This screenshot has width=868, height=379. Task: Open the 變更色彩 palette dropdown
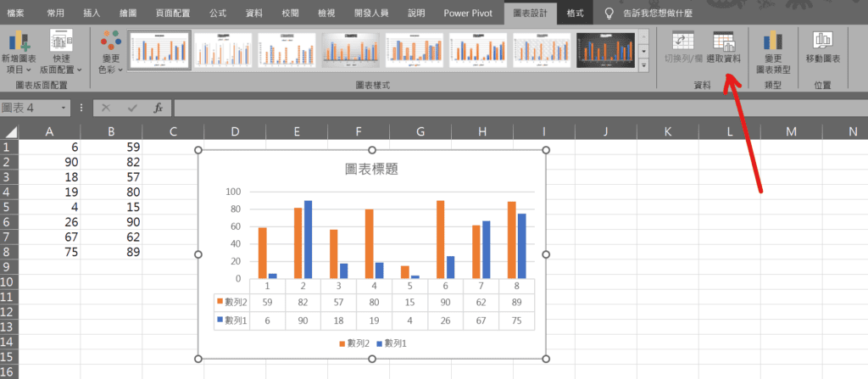[x=111, y=53]
